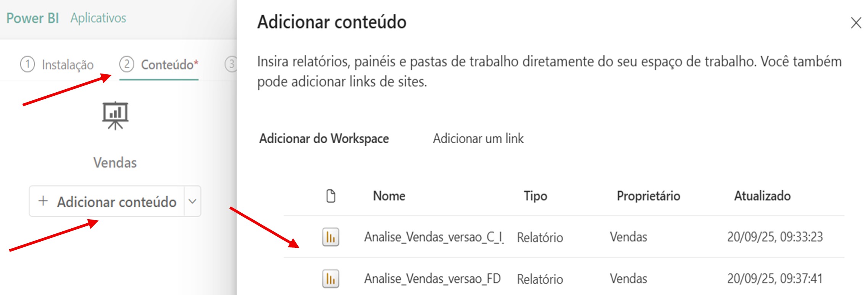Viewport: 868px width, 295px height.
Task: Click the Vendas presentation chart icon
Action: pos(115,115)
